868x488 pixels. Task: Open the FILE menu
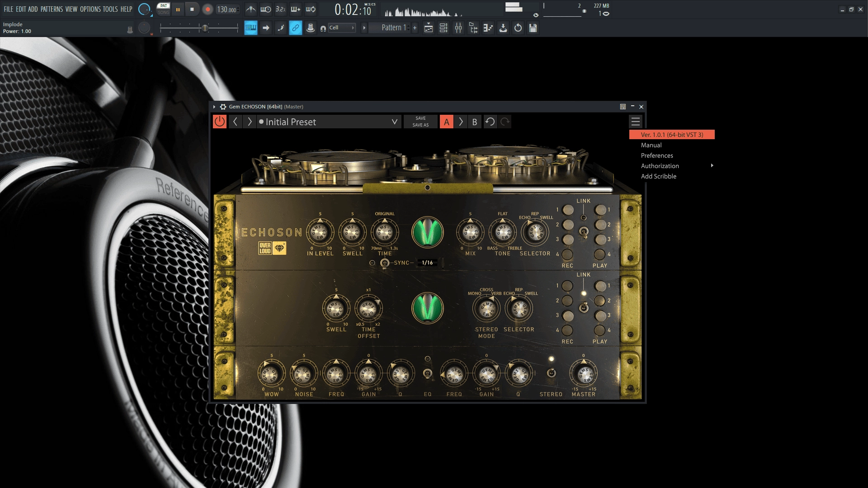[9, 9]
